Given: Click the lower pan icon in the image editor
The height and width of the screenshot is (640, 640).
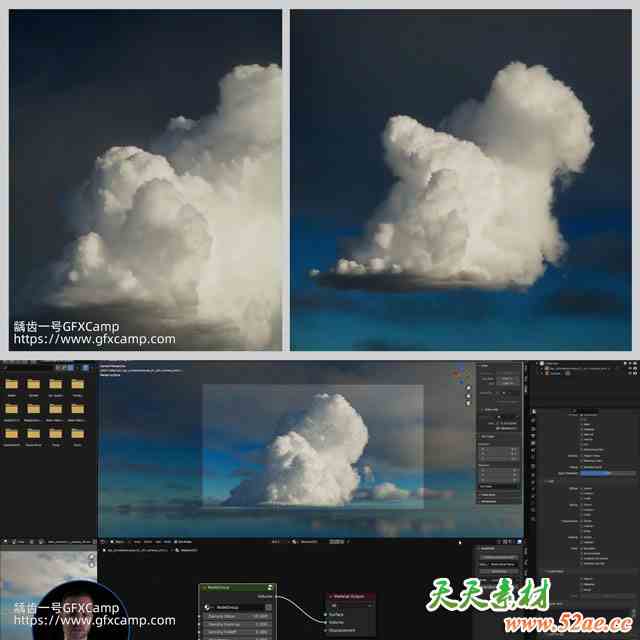Looking at the screenshot, I should pyautogui.click(x=92, y=565).
